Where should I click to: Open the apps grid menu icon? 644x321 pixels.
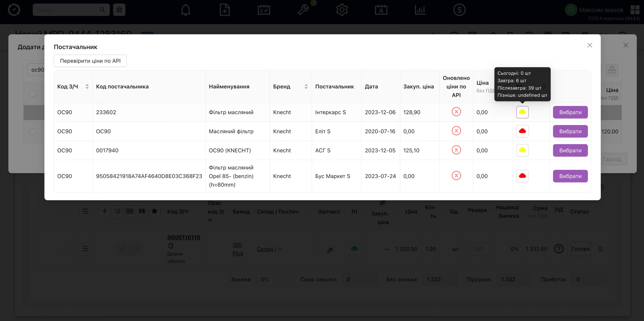pyautogui.click(x=635, y=10)
